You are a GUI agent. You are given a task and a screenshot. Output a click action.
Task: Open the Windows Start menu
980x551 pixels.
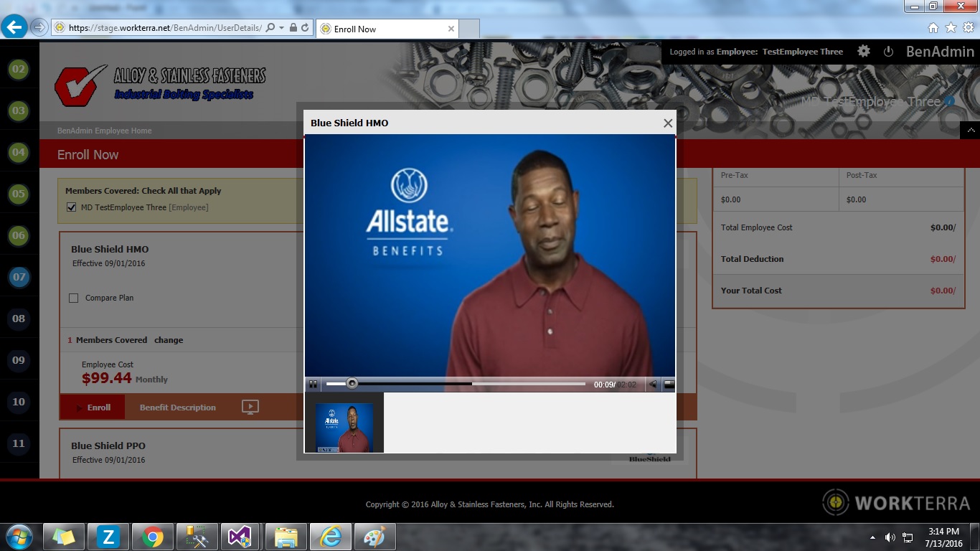click(x=19, y=537)
